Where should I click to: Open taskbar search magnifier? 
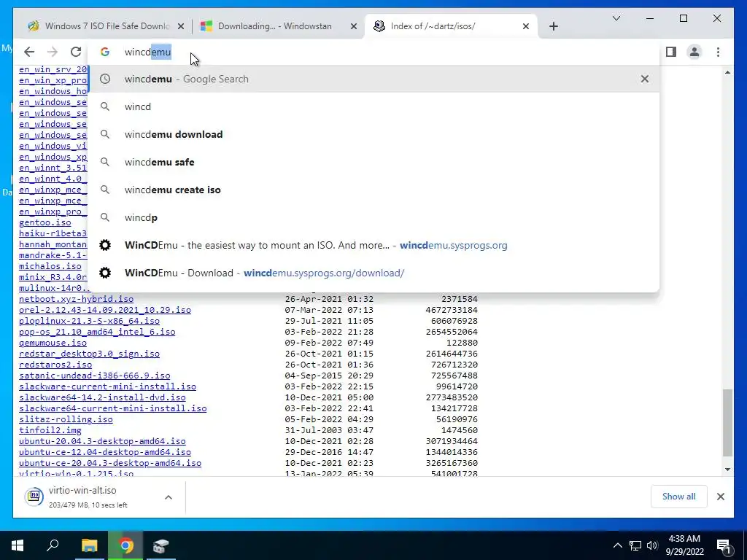53,545
